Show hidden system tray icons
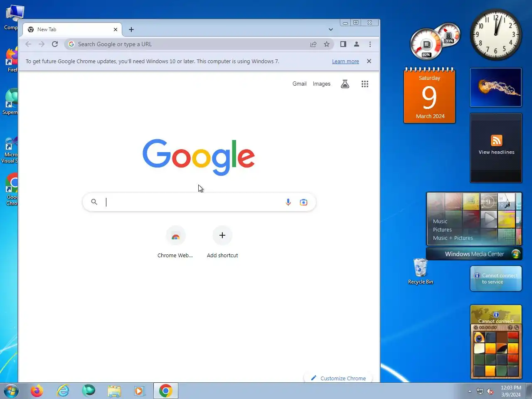 pyautogui.click(x=470, y=391)
